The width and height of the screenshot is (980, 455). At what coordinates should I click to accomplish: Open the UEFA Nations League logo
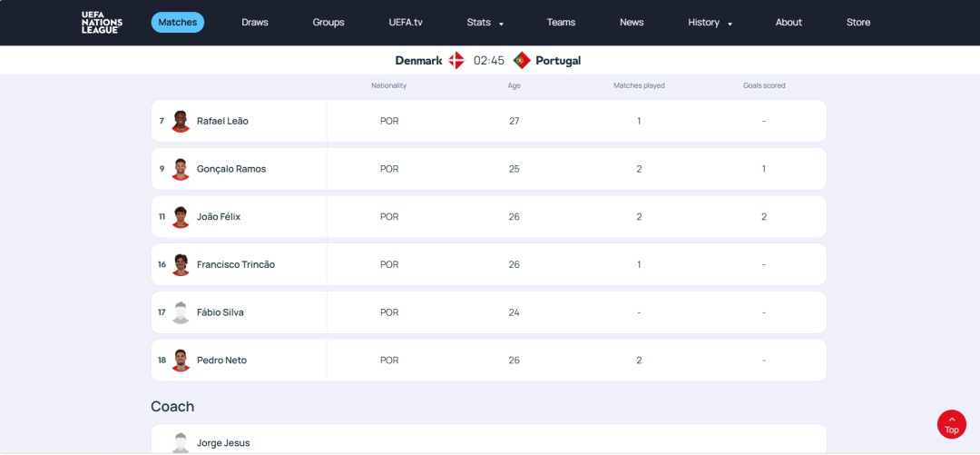102,23
